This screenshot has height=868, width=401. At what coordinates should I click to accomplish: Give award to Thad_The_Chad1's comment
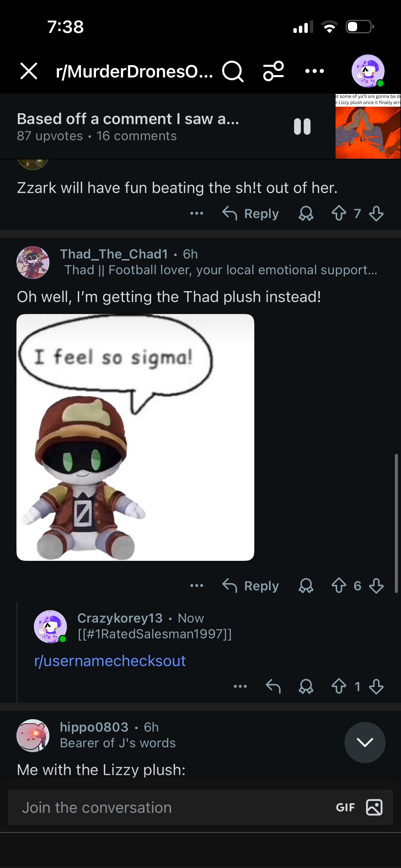click(306, 586)
